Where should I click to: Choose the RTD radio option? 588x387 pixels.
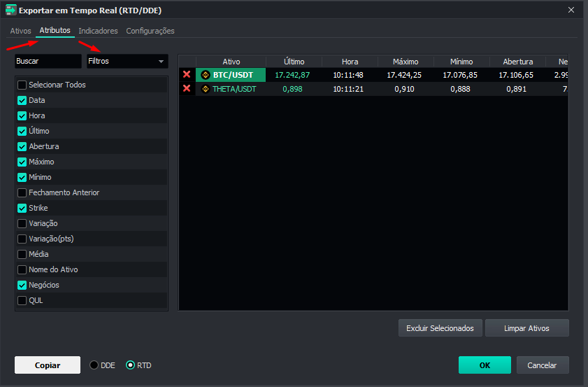click(x=130, y=365)
